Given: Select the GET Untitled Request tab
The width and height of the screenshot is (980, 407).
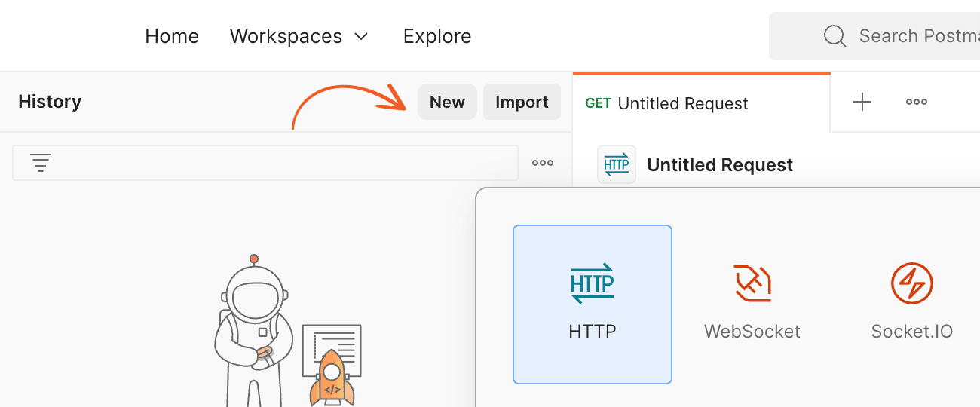Looking at the screenshot, I should [701, 103].
